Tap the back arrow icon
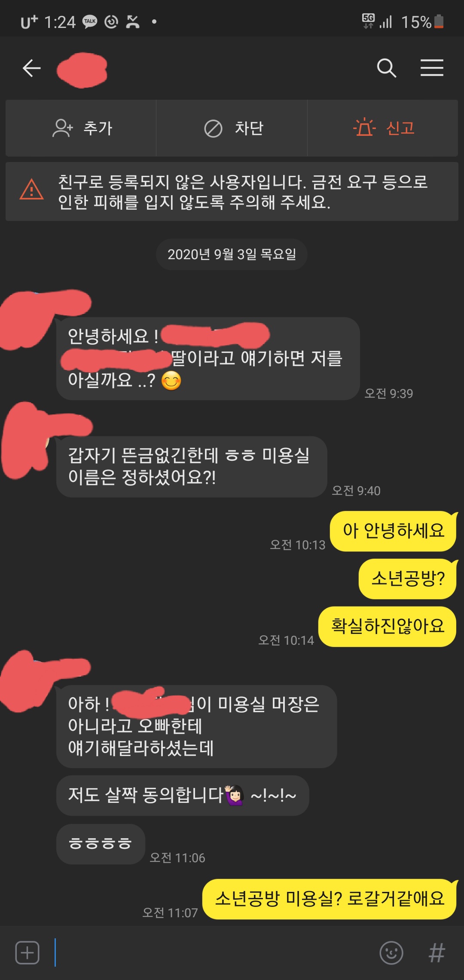Image resolution: width=464 pixels, height=980 pixels. coord(32,68)
